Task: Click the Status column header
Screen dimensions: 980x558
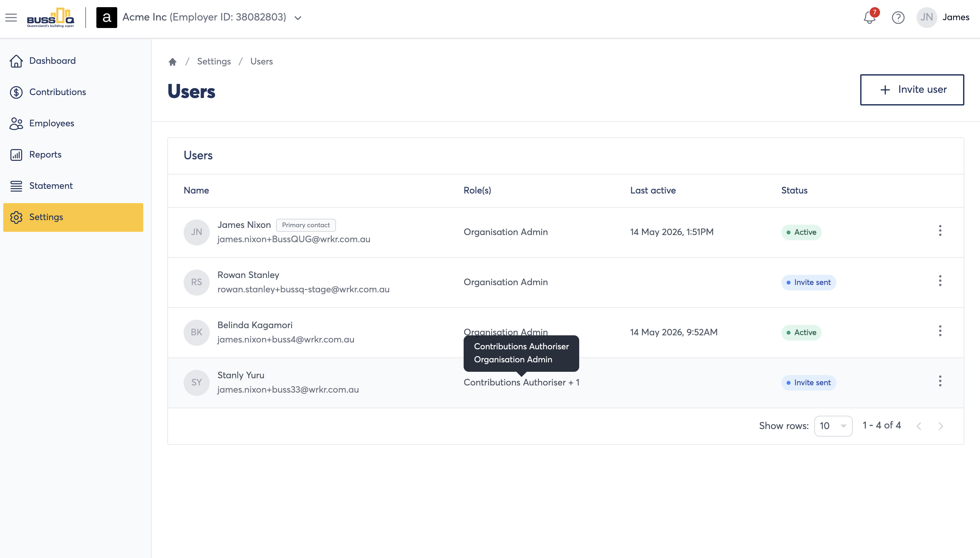Action: click(794, 190)
